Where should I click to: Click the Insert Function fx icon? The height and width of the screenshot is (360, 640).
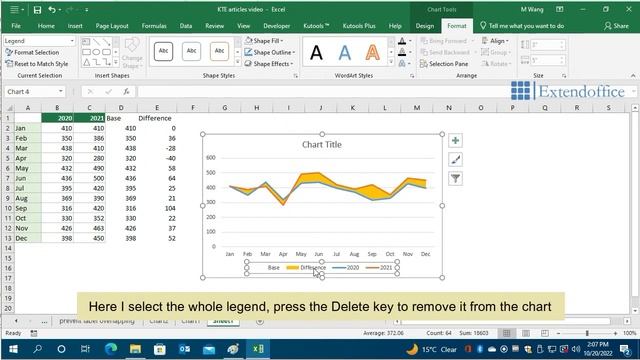(127, 91)
